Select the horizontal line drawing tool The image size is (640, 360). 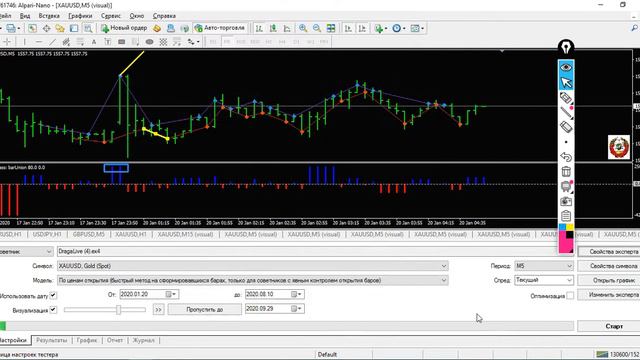[x=39, y=42]
